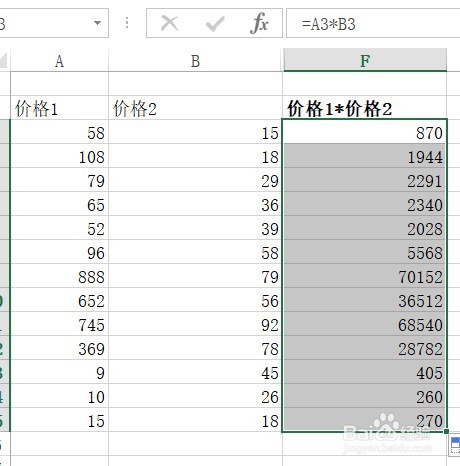Select column A header
460x466 pixels.
pos(59,61)
